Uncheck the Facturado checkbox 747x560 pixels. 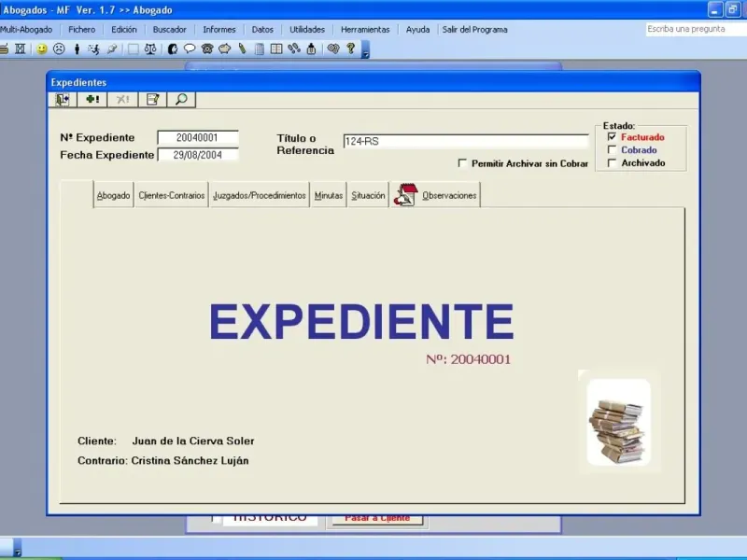(613, 136)
